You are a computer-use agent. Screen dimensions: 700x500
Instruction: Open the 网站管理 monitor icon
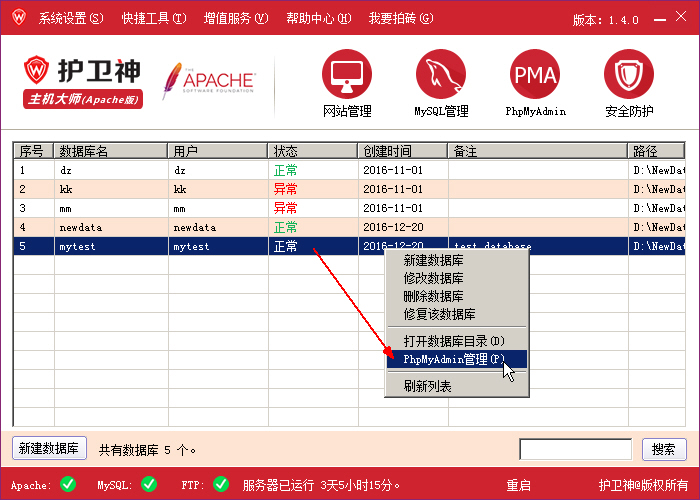[347, 74]
